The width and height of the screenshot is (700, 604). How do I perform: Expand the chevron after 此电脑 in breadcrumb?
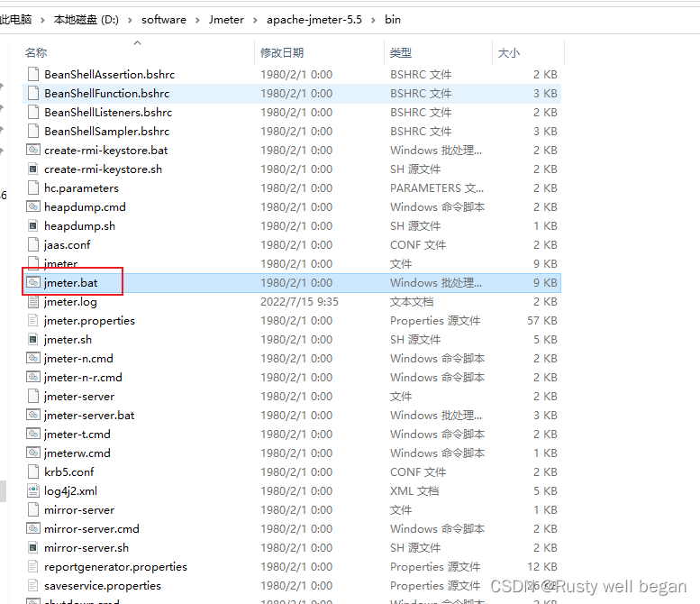pos(42,20)
